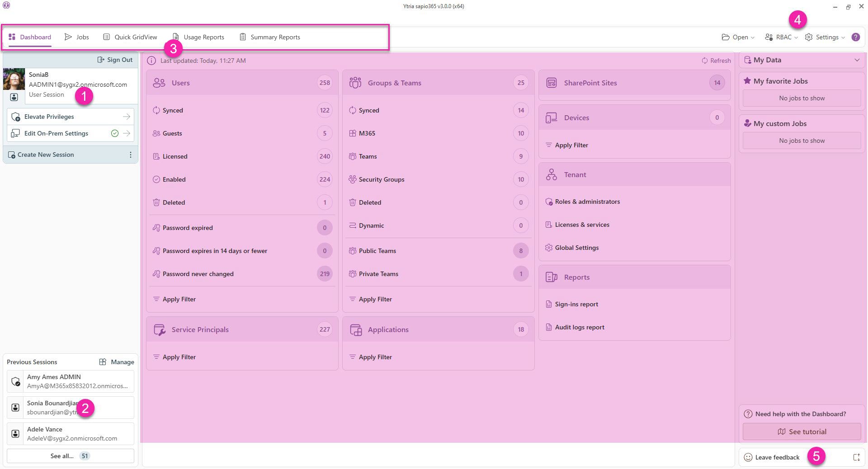Click the SharePoint Sites tile icon
Screen dimensions: 868x469
(x=551, y=83)
